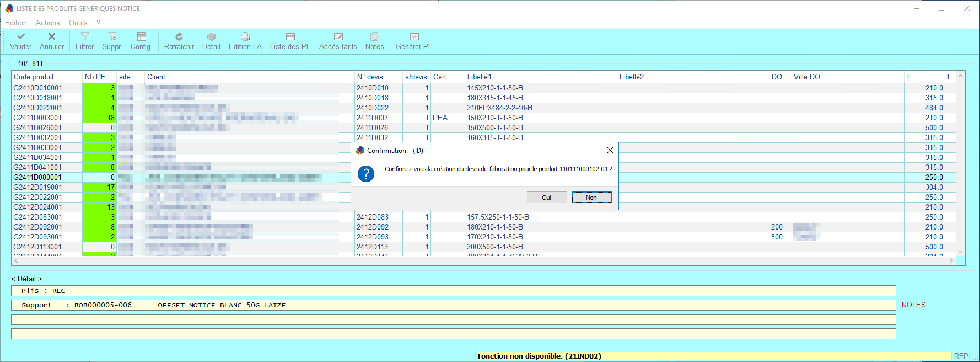Viewport: 980px width, 362px height.
Task: Click the Annuler X toolbar icon
Action: point(52,36)
